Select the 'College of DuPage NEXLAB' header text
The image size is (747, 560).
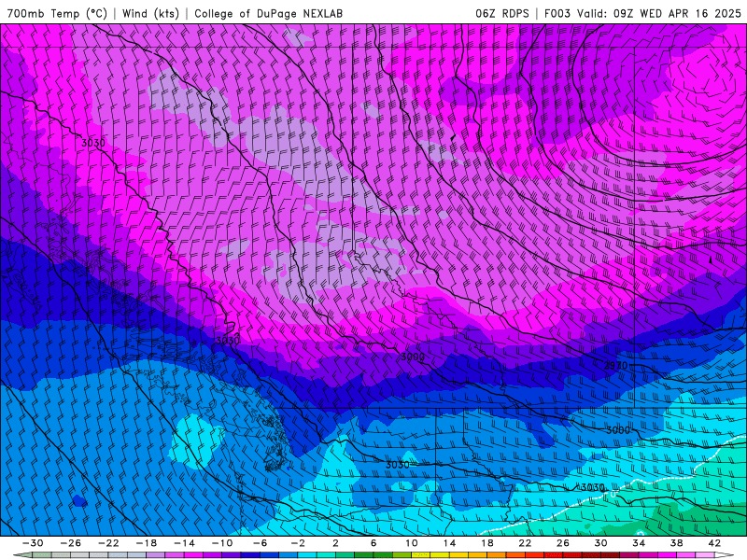(x=268, y=13)
